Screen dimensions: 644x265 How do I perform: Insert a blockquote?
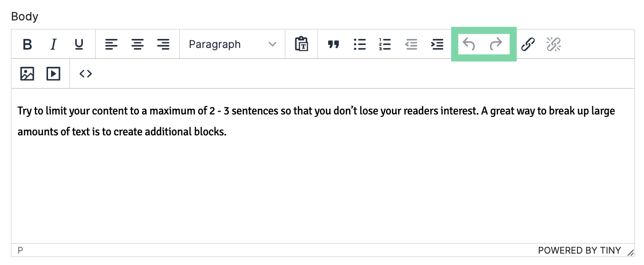(x=334, y=45)
